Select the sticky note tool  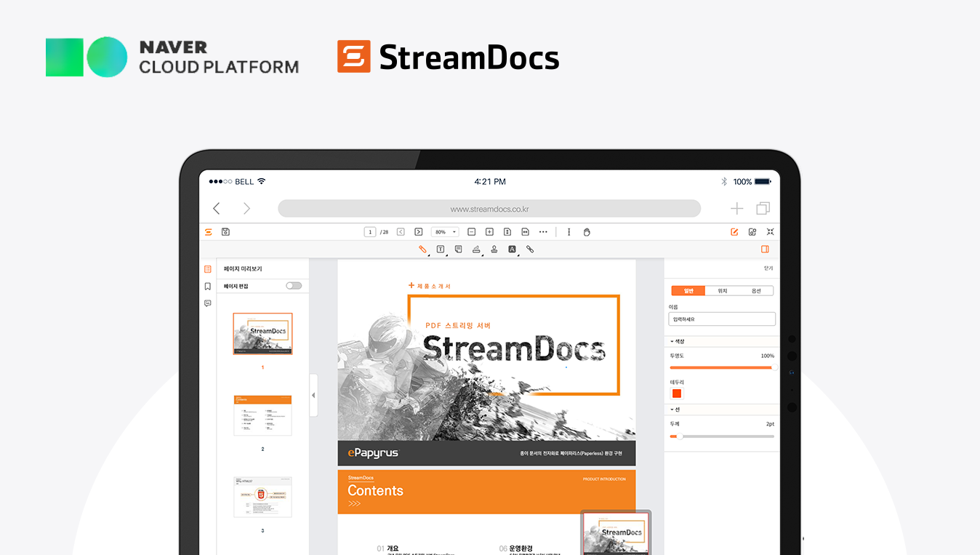click(458, 249)
